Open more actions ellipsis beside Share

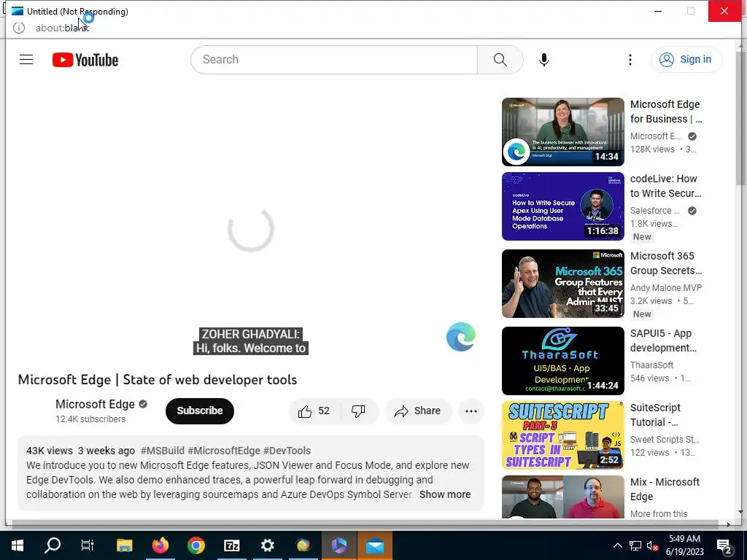471,411
